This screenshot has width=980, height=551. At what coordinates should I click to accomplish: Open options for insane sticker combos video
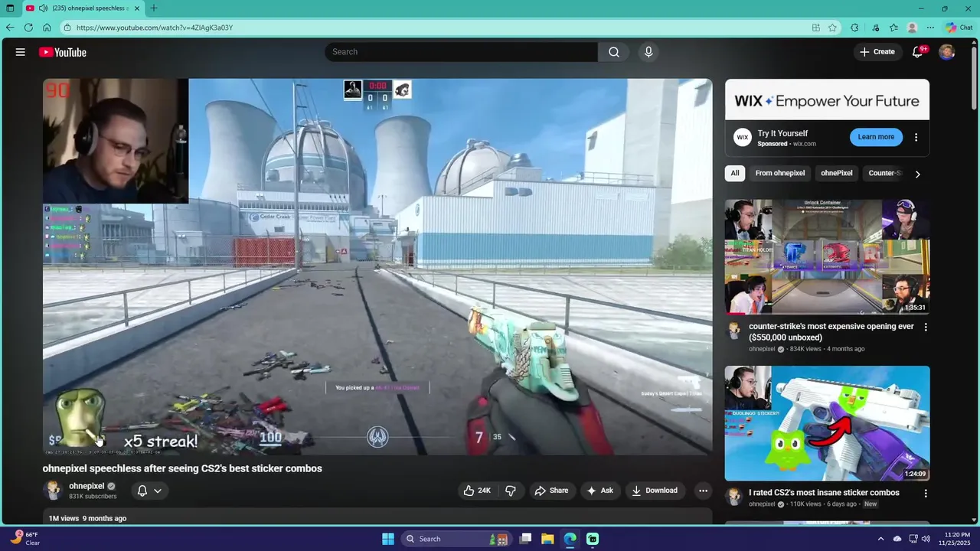[x=926, y=494]
